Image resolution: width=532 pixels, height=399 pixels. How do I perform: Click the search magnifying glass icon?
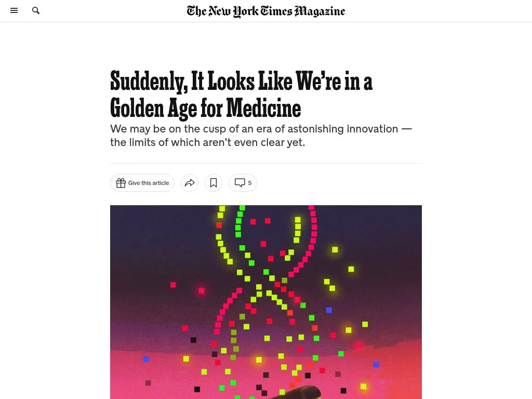[36, 10]
